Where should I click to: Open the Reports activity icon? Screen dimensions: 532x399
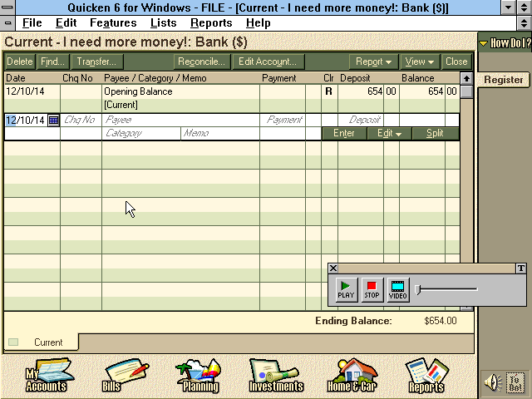pos(426,376)
